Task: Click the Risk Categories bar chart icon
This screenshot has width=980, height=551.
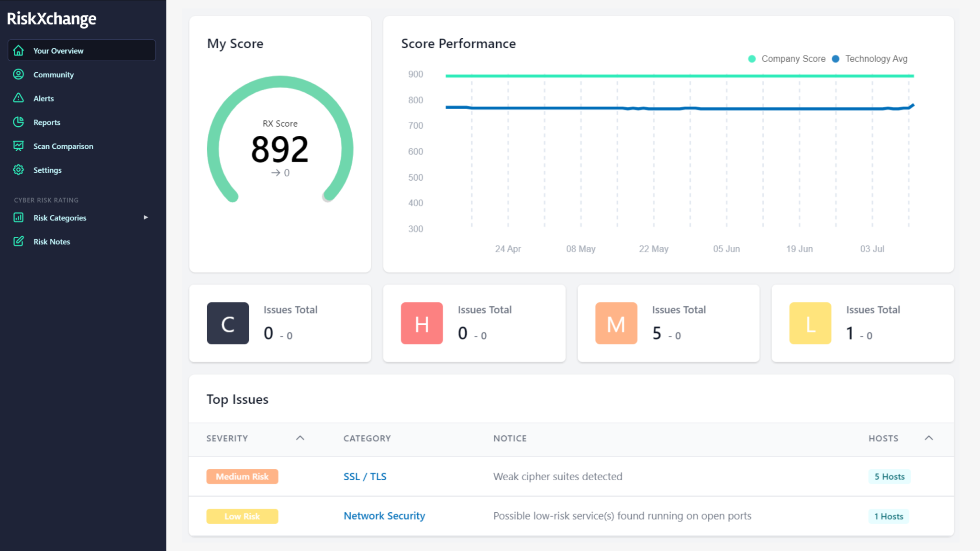Action: (19, 218)
